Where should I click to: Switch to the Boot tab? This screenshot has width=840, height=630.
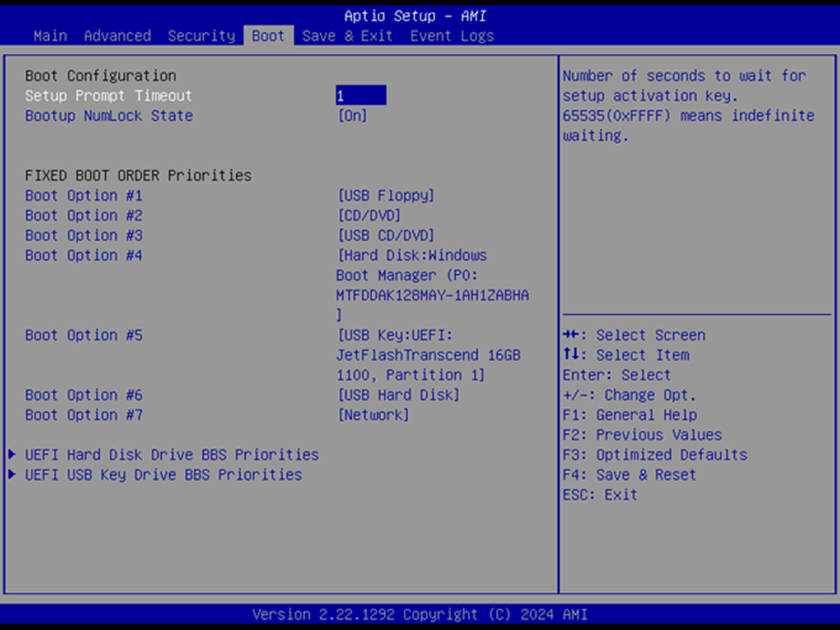pyautogui.click(x=268, y=36)
